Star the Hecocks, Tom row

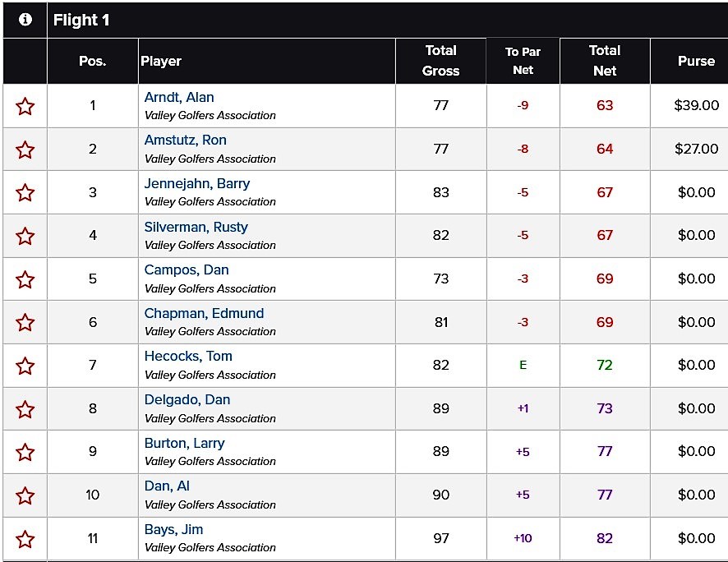25,366
